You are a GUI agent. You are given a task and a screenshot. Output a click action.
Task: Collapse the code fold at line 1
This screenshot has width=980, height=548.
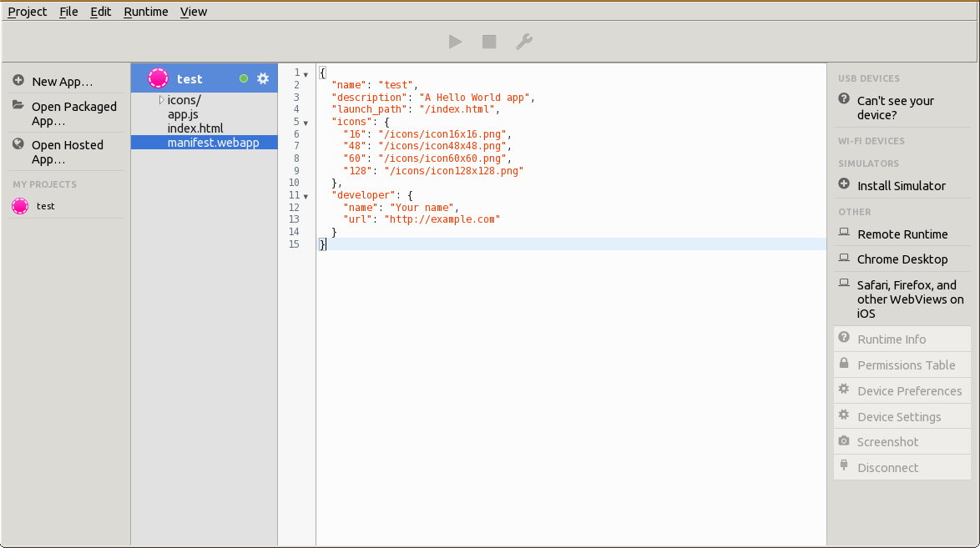point(306,74)
